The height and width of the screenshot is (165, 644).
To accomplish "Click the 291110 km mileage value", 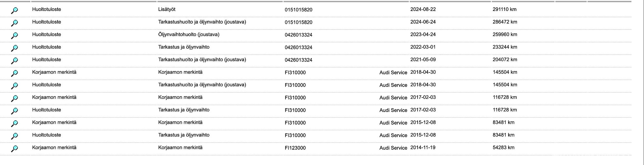I will click(x=504, y=9).
